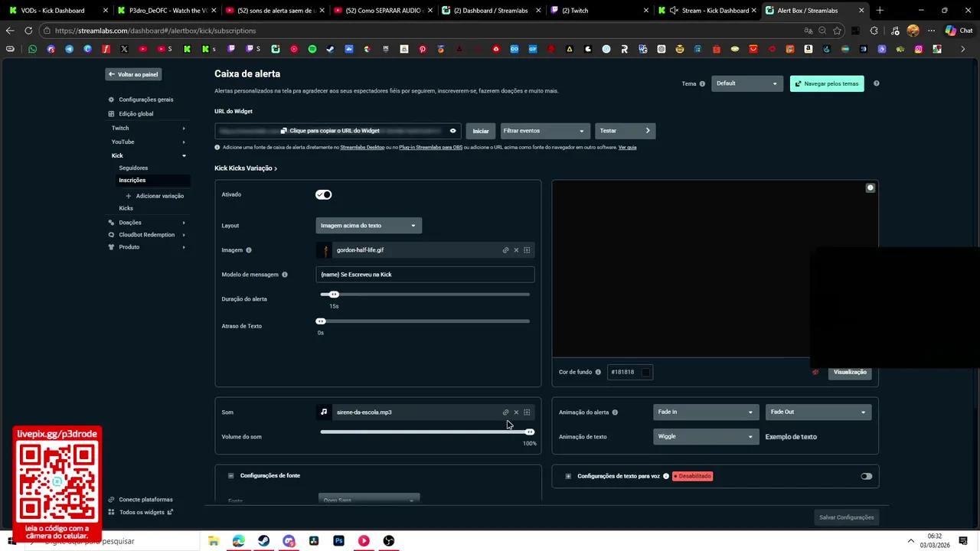Click the music note icon for Som
This screenshot has width=980, height=551.
tap(324, 412)
